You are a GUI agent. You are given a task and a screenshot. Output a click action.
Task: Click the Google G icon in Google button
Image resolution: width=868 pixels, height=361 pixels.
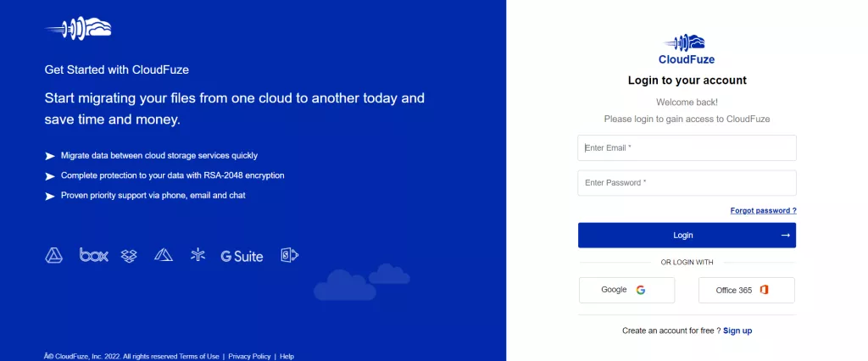pyautogui.click(x=641, y=290)
